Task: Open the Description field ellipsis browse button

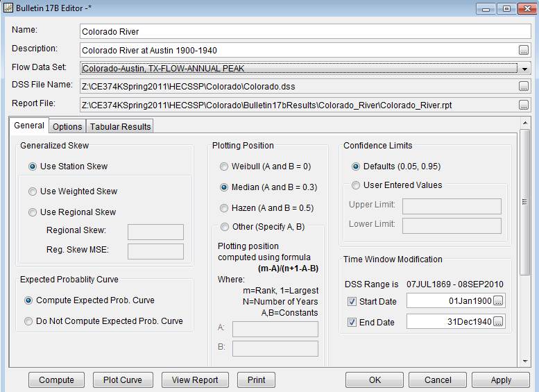Action: 523,50
